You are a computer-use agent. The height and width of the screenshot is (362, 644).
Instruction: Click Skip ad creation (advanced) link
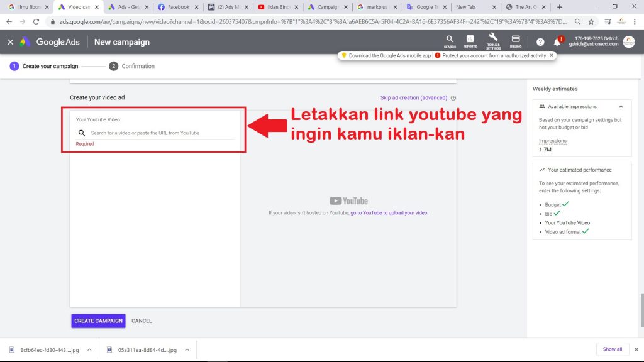point(414,98)
